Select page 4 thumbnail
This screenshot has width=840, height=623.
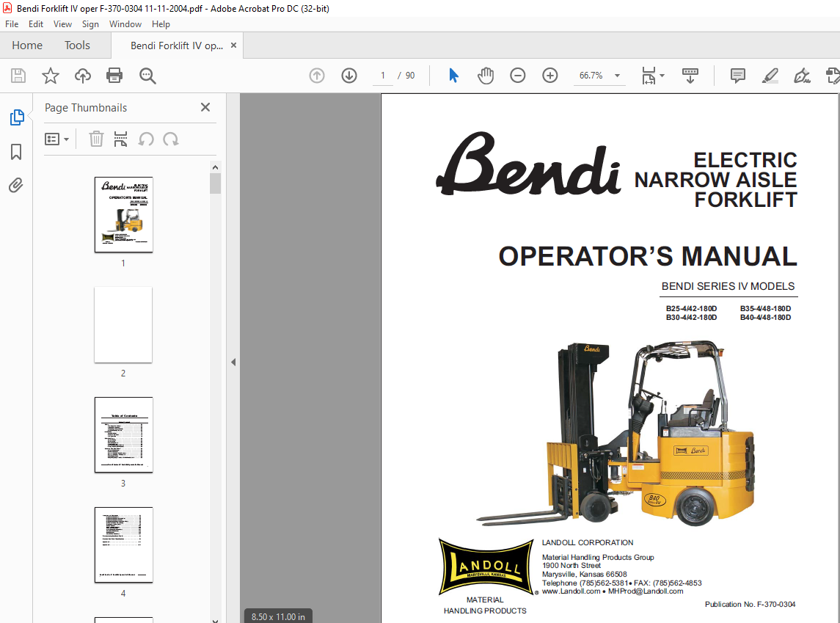tap(124, 544)
